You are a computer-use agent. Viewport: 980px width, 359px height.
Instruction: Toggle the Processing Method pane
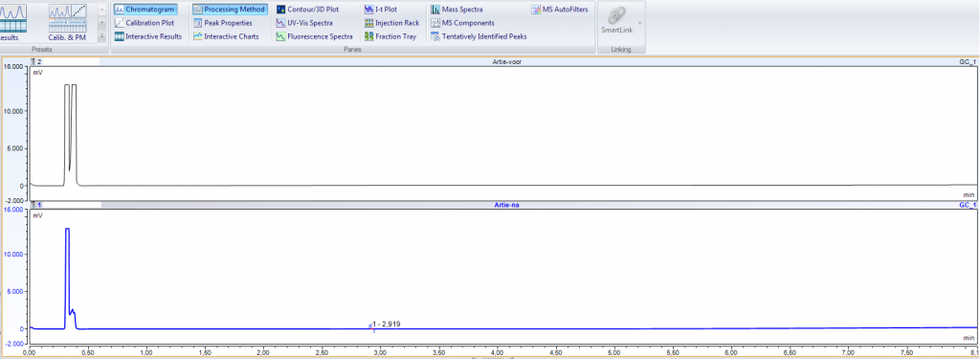pos(230,10)
